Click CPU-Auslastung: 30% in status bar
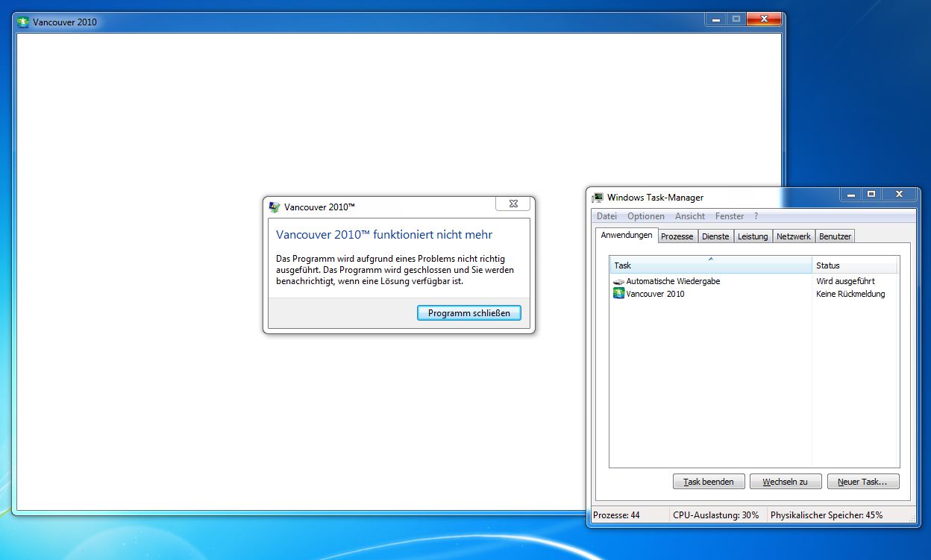 (x=716, y=515)
